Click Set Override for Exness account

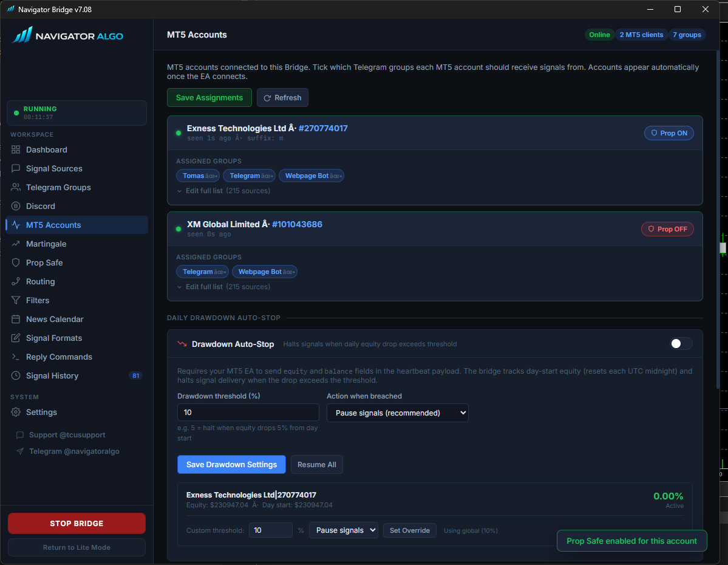pos(409,530)
